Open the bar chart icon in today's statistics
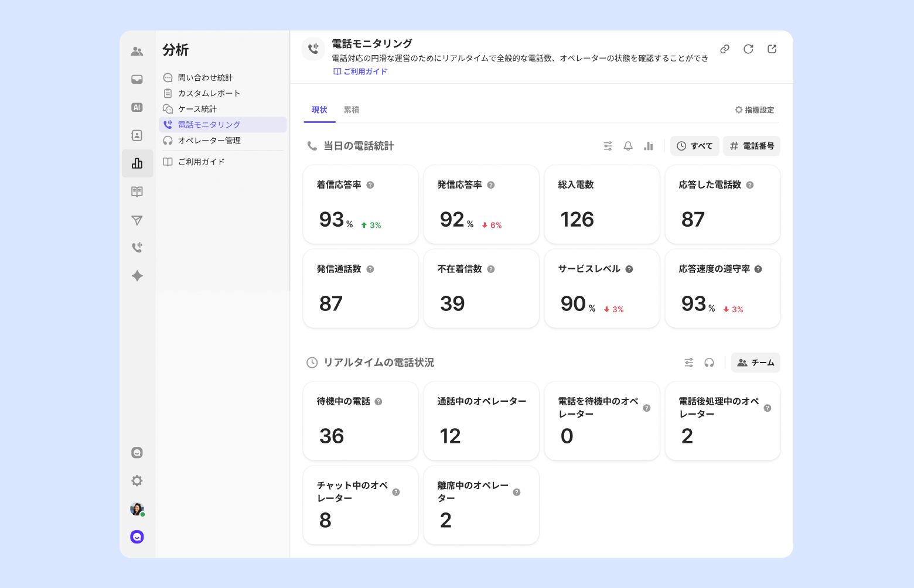The width and height of the screenshot is (914, 588). [x=648, y=146]
